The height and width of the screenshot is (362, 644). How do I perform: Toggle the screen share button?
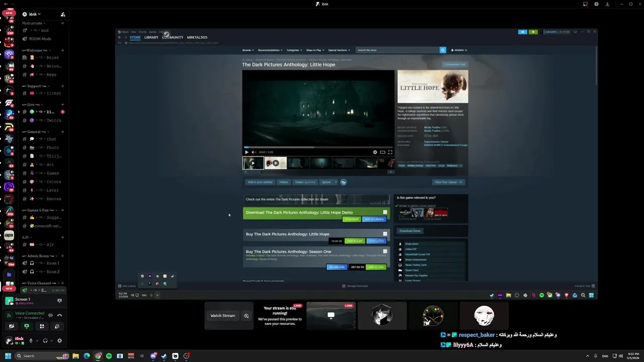pyautogui.click(x=27, y=326)
